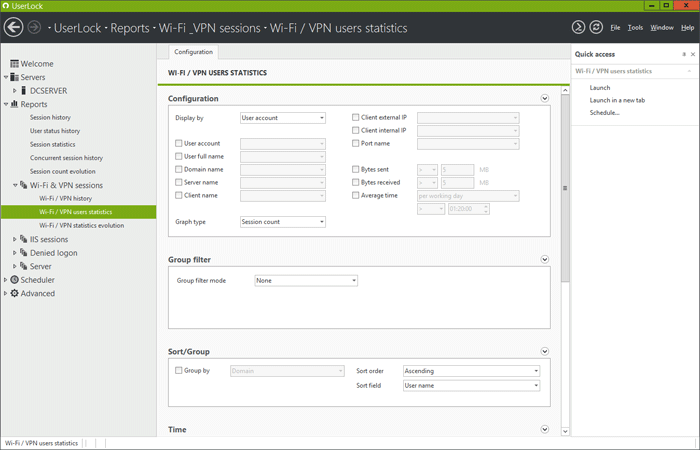Enable the User full name checkbox
This screenshot has width=700, height=450.
click(x=179, y=156)
